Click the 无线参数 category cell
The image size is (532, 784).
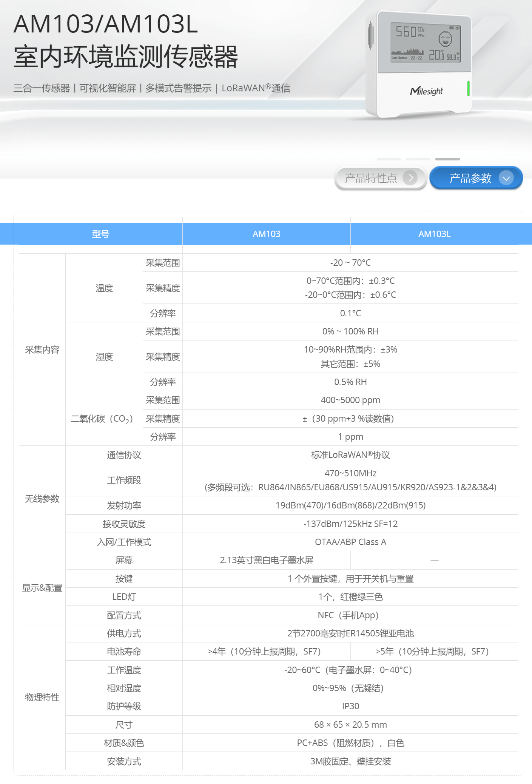[42, 499]
